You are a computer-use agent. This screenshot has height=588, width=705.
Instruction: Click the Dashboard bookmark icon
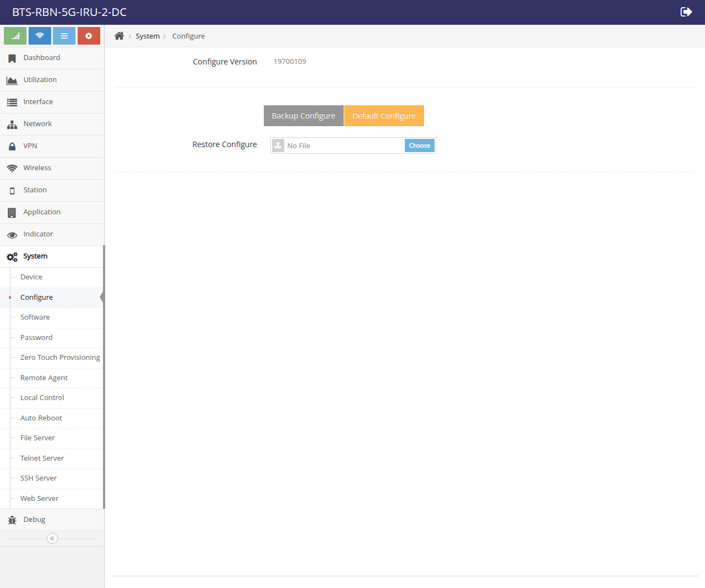pos(12,58)
